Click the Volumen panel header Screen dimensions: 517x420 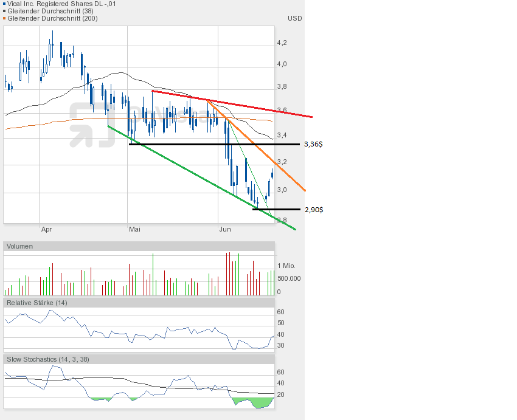coord(20,246)
